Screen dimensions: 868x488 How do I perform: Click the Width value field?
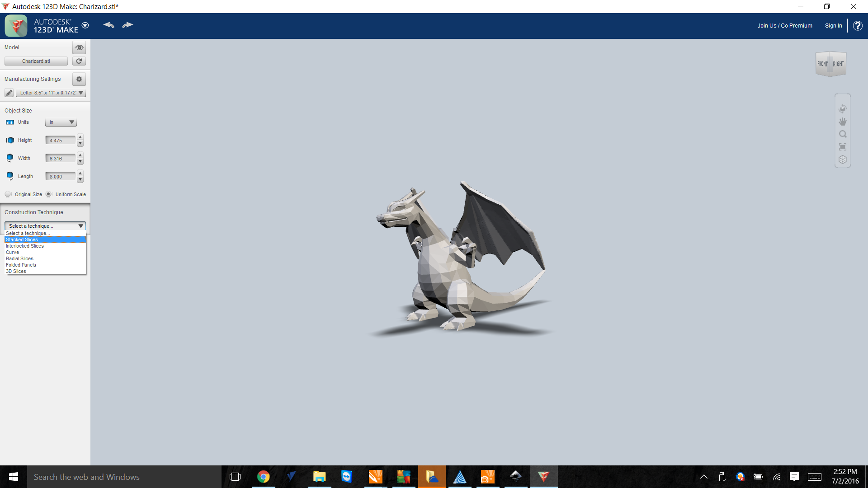61,159
